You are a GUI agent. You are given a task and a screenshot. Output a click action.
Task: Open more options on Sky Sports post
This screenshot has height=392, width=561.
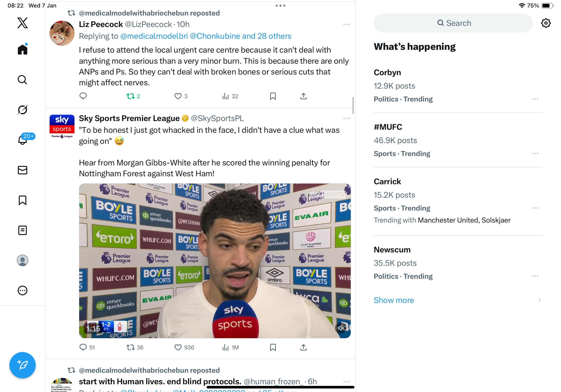(347, 118)
